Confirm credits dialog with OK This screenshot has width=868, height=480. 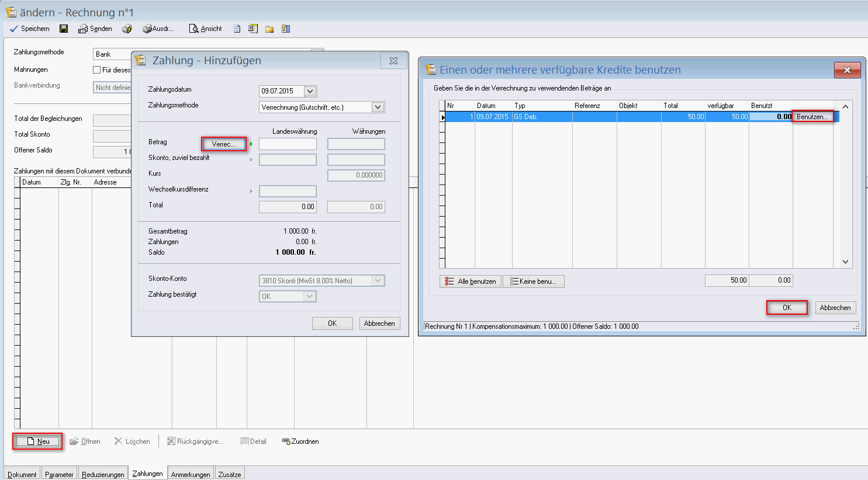(787, 308)
